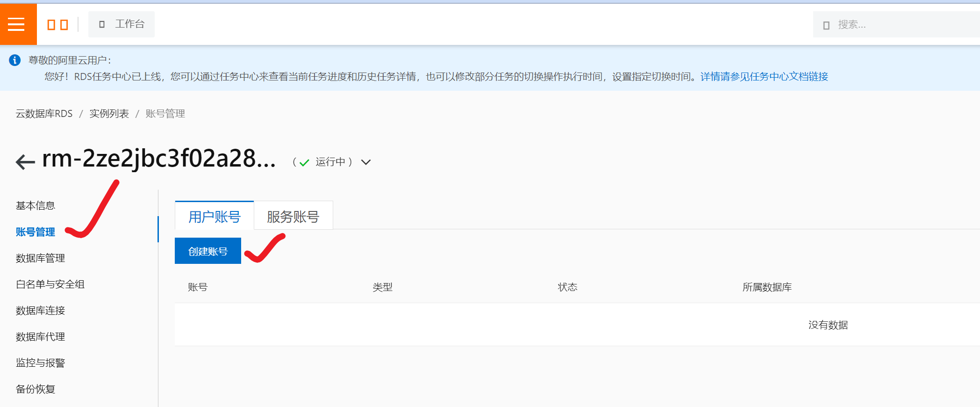This screenshot has height=407, width=980.
Task: Select the 用户账号 tab
Action: coord(214,216)
